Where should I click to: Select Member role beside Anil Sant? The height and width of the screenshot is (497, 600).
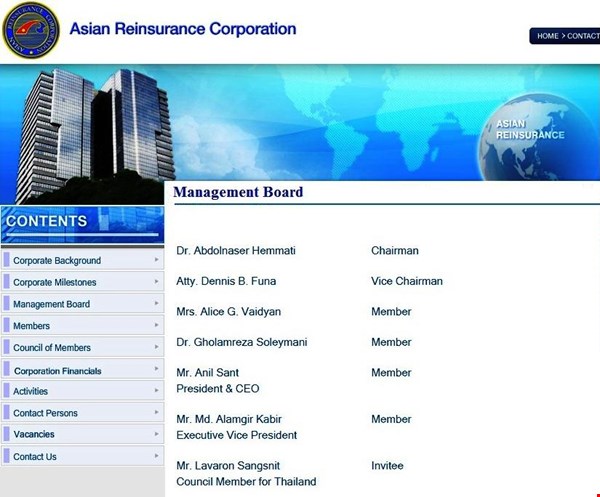pos(391,373)
